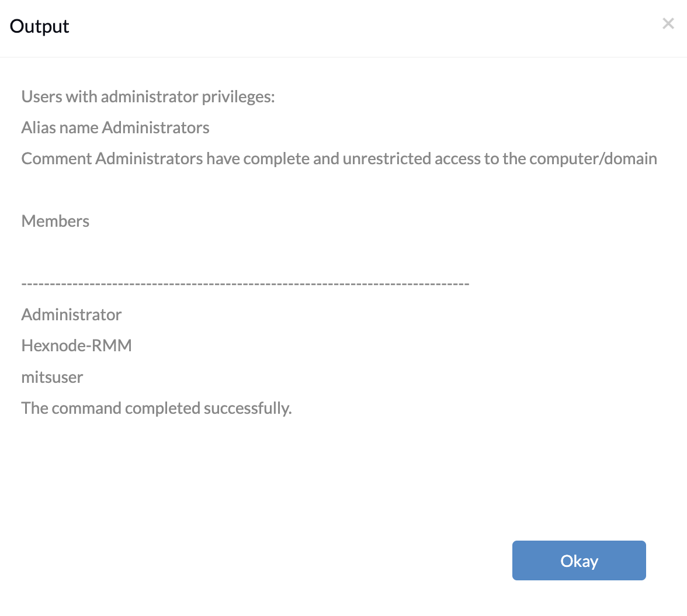Select the 'Administrator' member entry
This screenshot has width=687, height=616.
pos(71,314)
